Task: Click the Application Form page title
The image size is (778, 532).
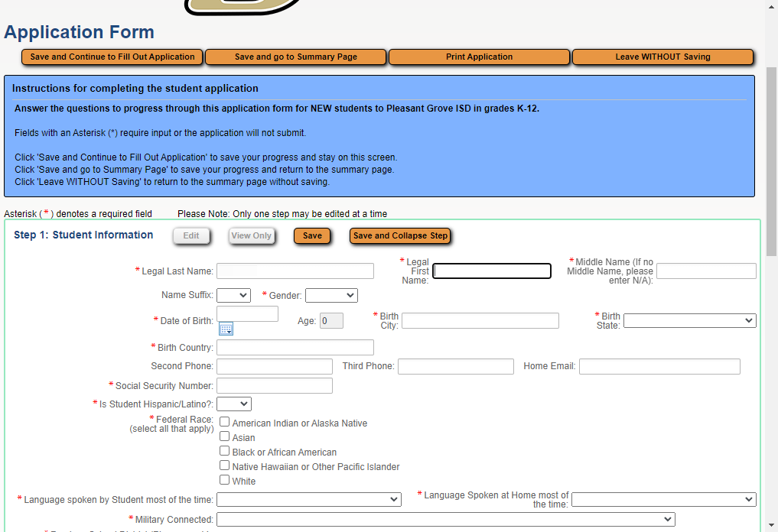Action: tap(80, 32)
